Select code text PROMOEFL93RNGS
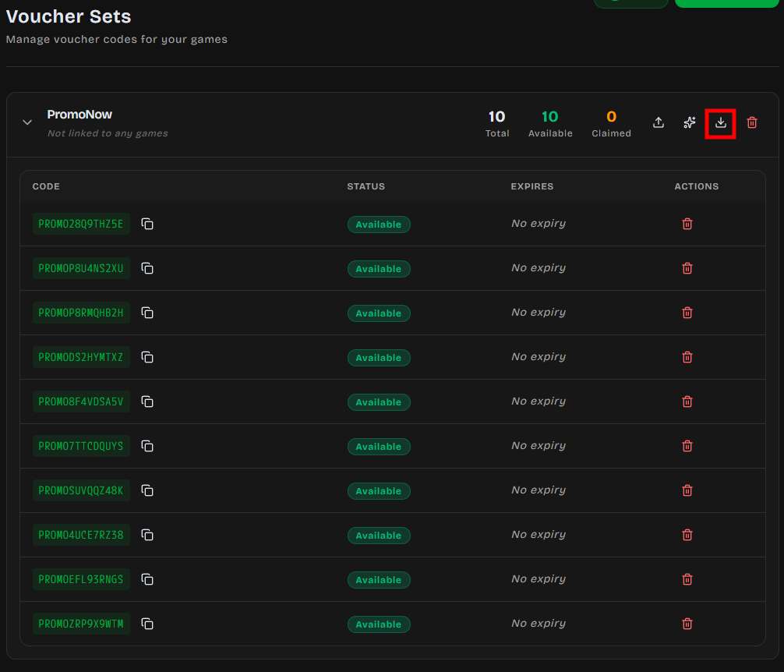 (81, 580)
